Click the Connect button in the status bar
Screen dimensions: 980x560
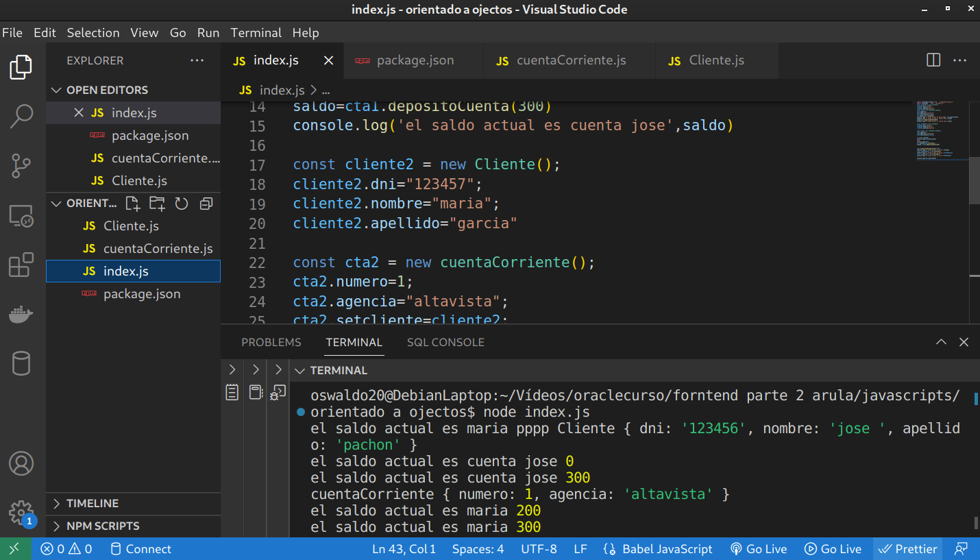tap(140, 549)
